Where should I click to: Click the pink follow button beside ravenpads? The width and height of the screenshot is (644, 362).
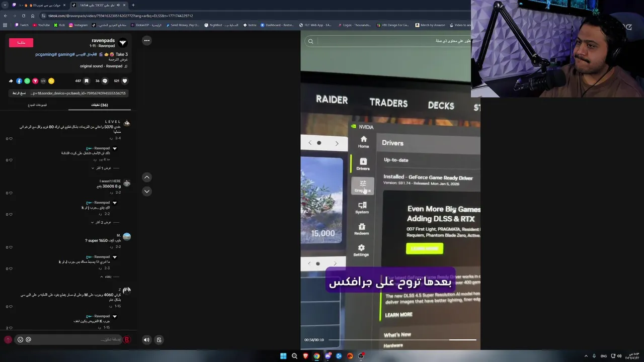(x=21, y=43)
